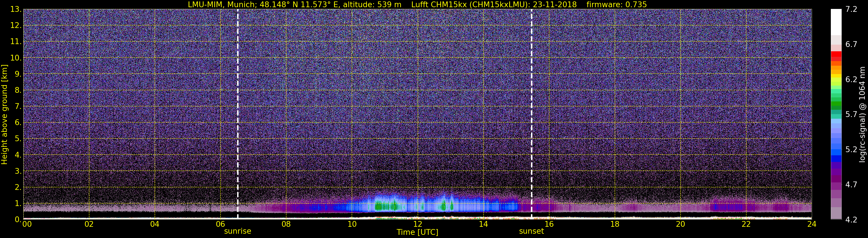This screenshot has width=868, height=238.
Task: Click the colorbar tick value 5.7
Action: point(851,115)
